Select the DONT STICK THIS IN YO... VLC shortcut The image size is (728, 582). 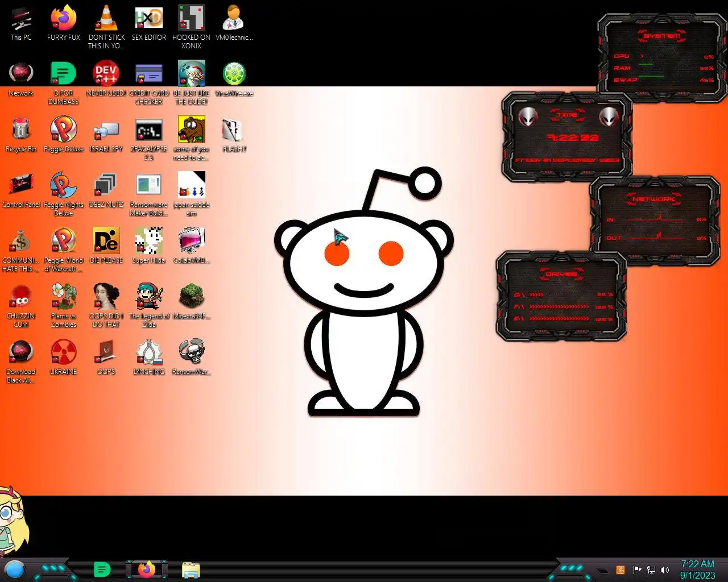coord(106,27)
